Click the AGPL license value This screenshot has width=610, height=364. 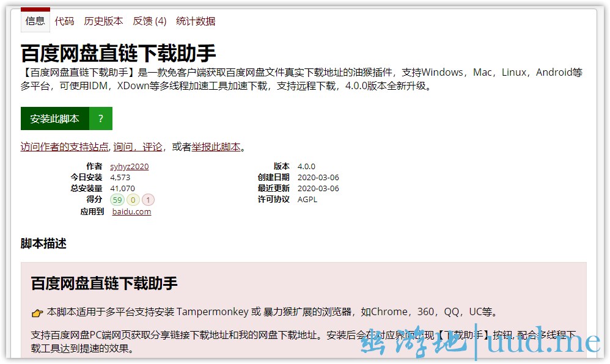click(x=307, y=200)
